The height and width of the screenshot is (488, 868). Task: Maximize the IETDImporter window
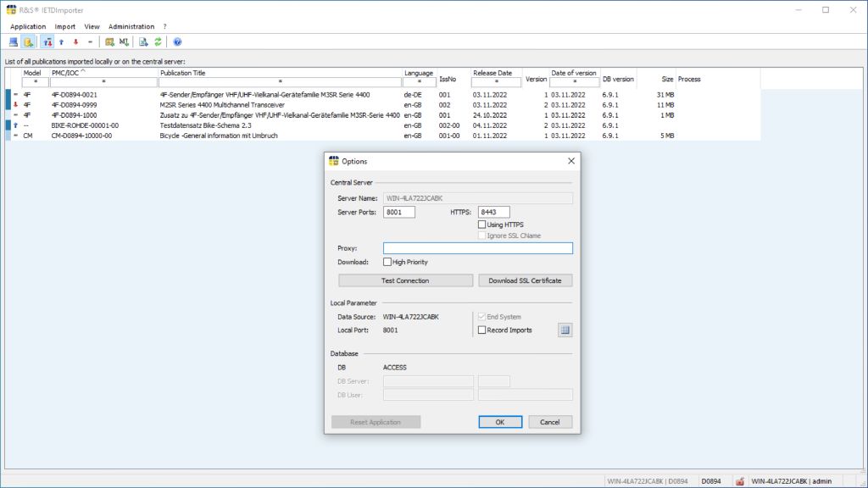pyautogui.click(x=826, y=10)
